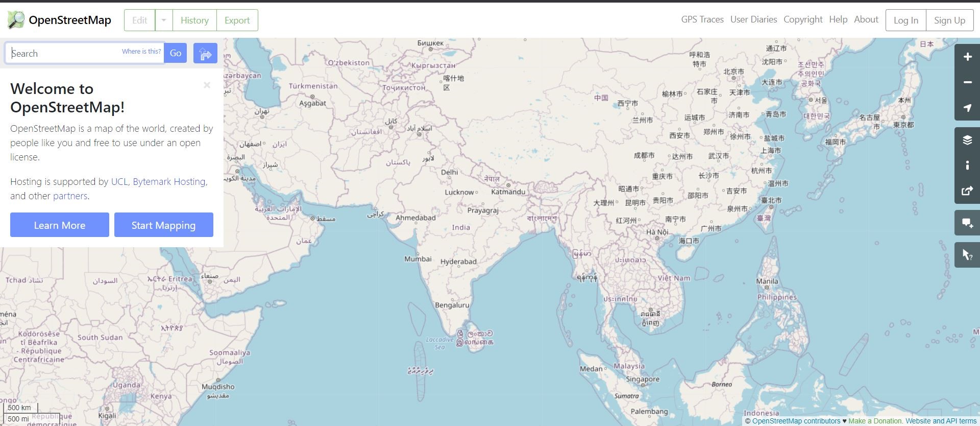This screenshot has height=426, width=980.
Task: Click the Laccadive Sea label
Action: point(439,343)
